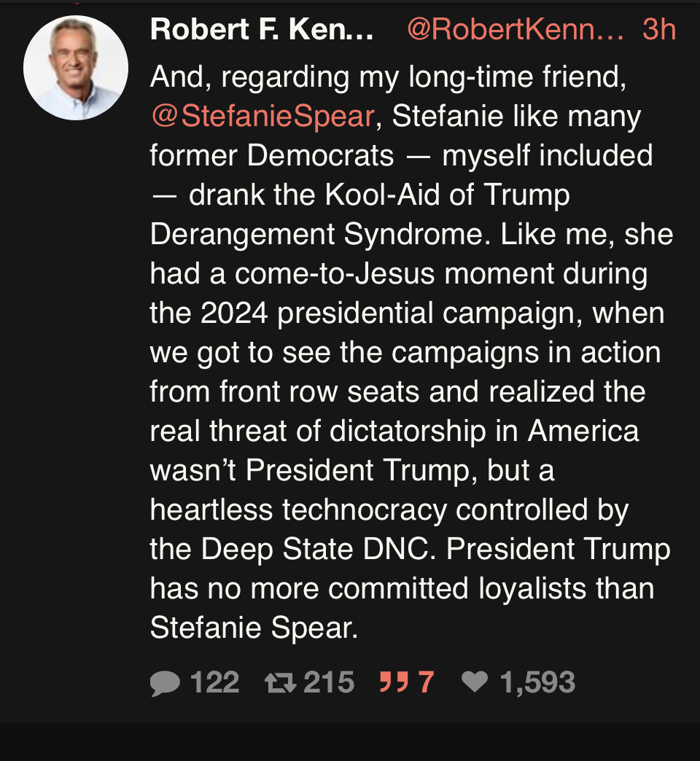Screen dimensions: 700x761
Task: Click the "Robert F. Ken…" display name
Action: click(261, 31)
